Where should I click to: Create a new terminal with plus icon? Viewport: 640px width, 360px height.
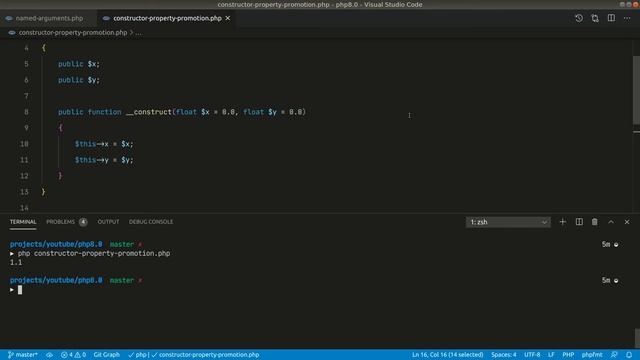(x=563, y=222)
